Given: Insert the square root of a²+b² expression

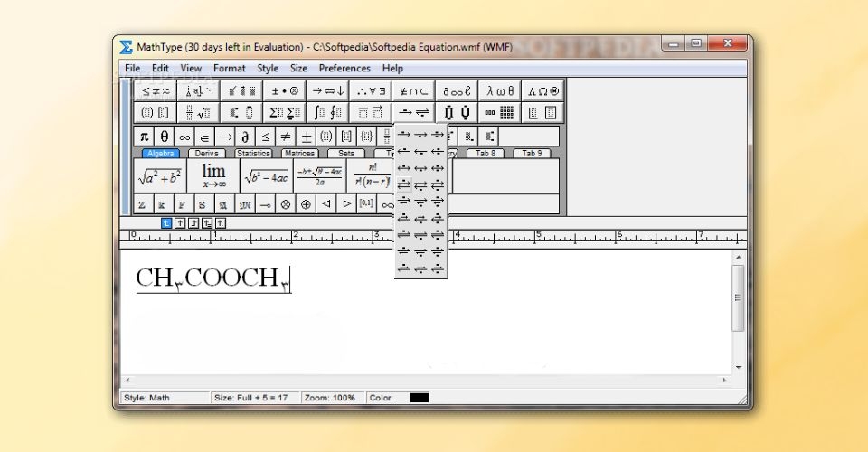Looking at the screenshot, I should tap(159, 175).
